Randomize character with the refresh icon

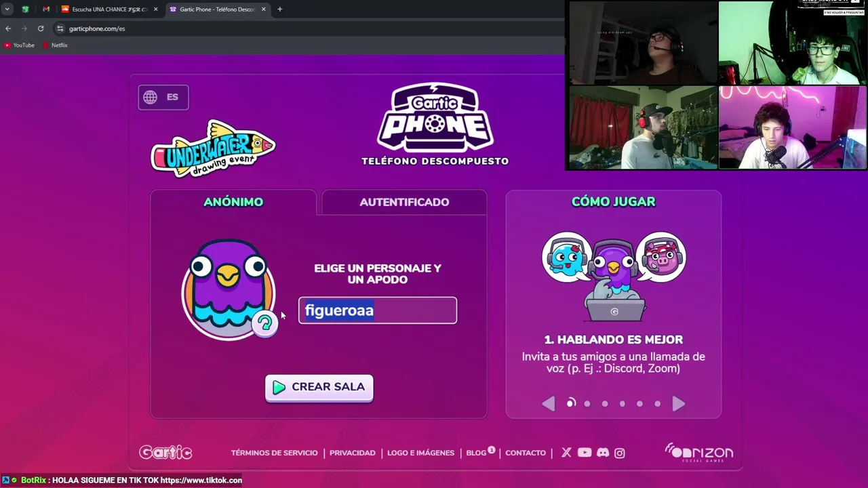point(264,323)
